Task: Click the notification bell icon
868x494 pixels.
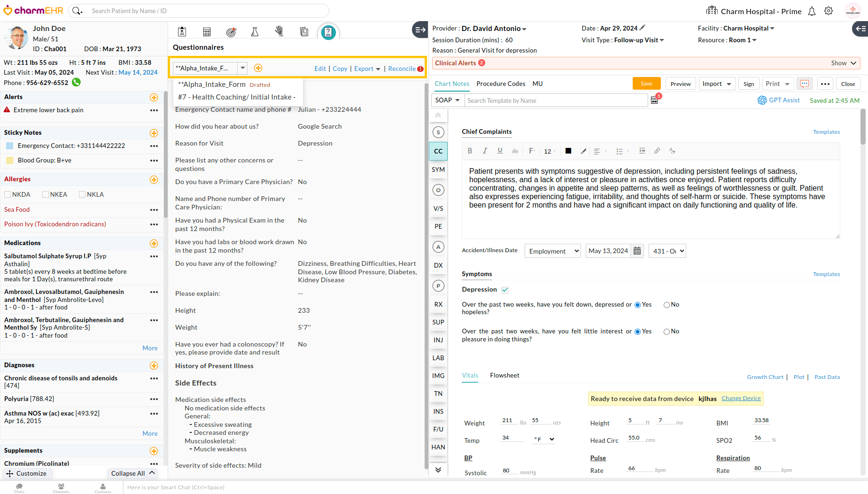Action: [x=812, y=11]
